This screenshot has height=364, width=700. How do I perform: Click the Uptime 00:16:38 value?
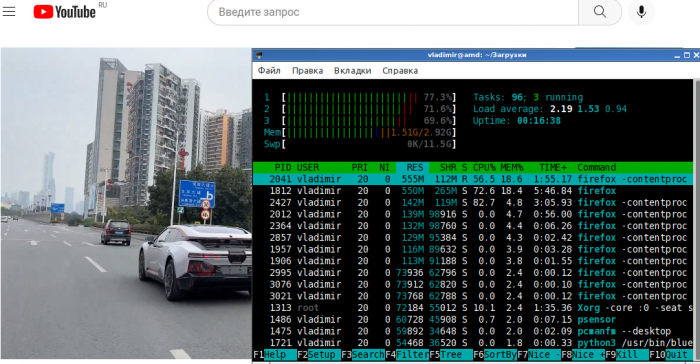(539, 121)
